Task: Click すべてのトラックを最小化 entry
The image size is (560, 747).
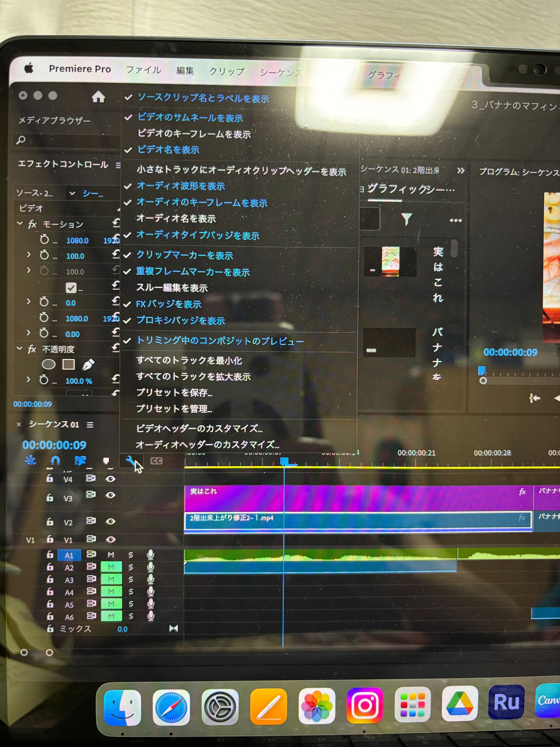Action: pyautogui.click(x=189, y=360)
